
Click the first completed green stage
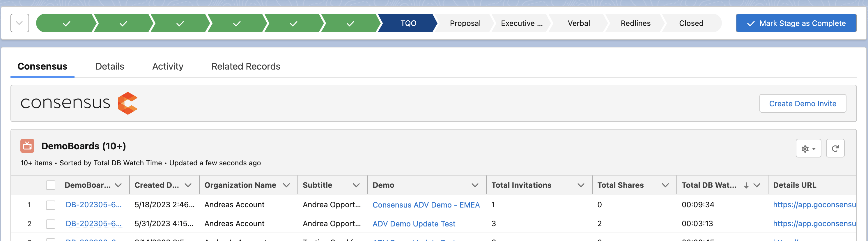[x=66, y=23]
